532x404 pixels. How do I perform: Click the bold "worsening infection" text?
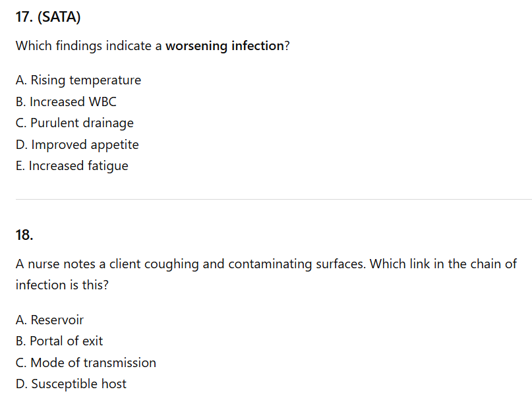224,47
